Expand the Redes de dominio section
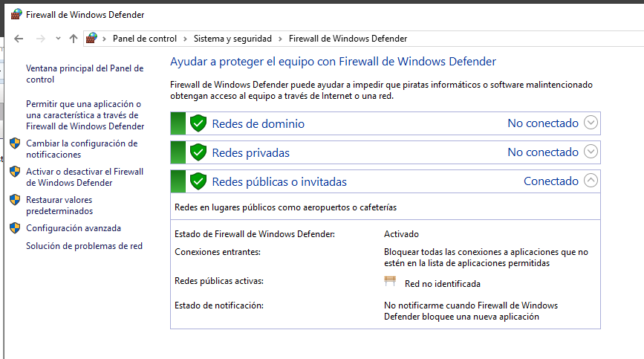Viewport: 644px width, 359px height. coord(591,123)
